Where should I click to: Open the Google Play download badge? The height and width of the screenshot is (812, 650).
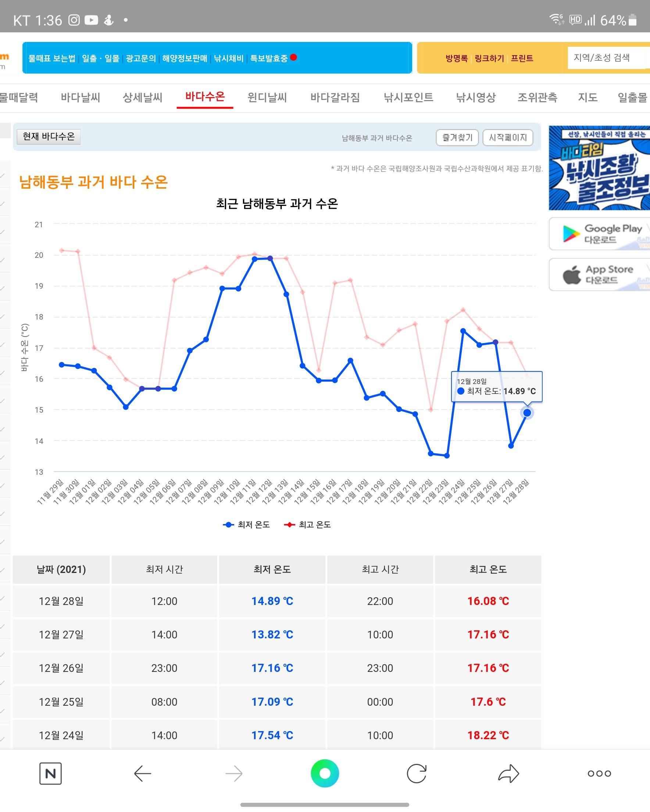[600, 234]
